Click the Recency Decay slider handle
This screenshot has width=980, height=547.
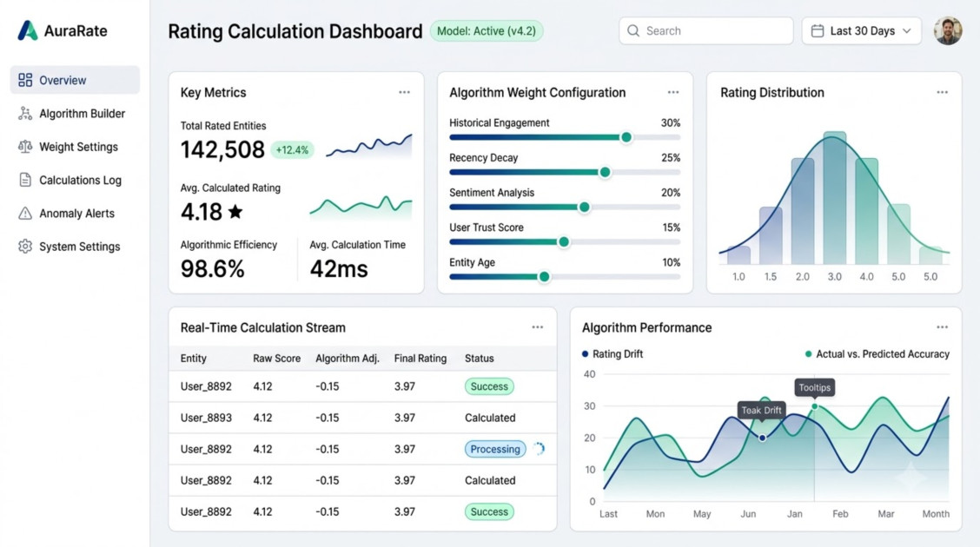point(605,172)
